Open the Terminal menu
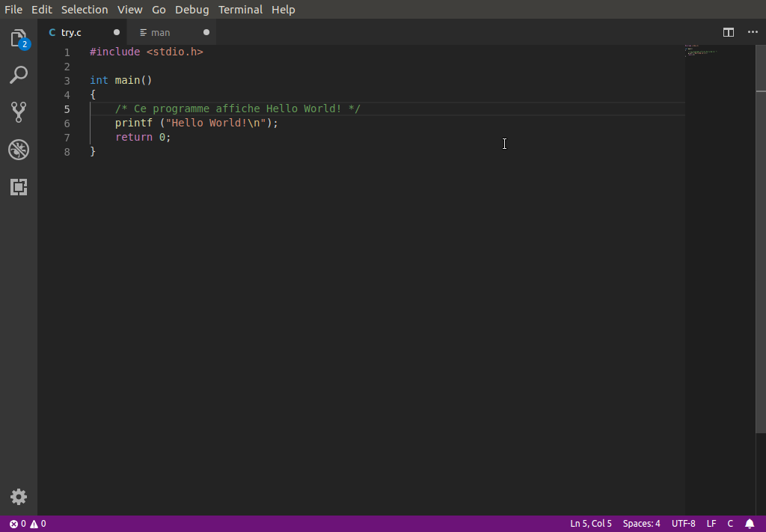Viewport: 766px width, 532px height. (x=240, y=10)
